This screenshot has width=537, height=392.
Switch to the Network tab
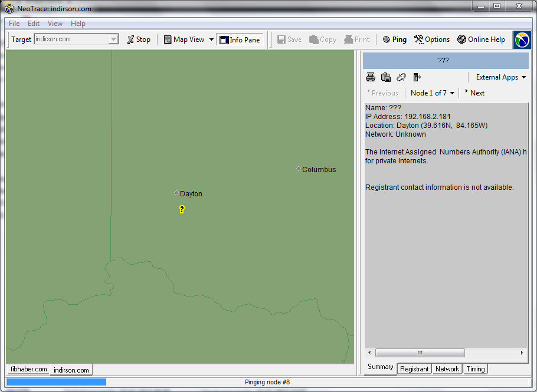click(447, 369)
